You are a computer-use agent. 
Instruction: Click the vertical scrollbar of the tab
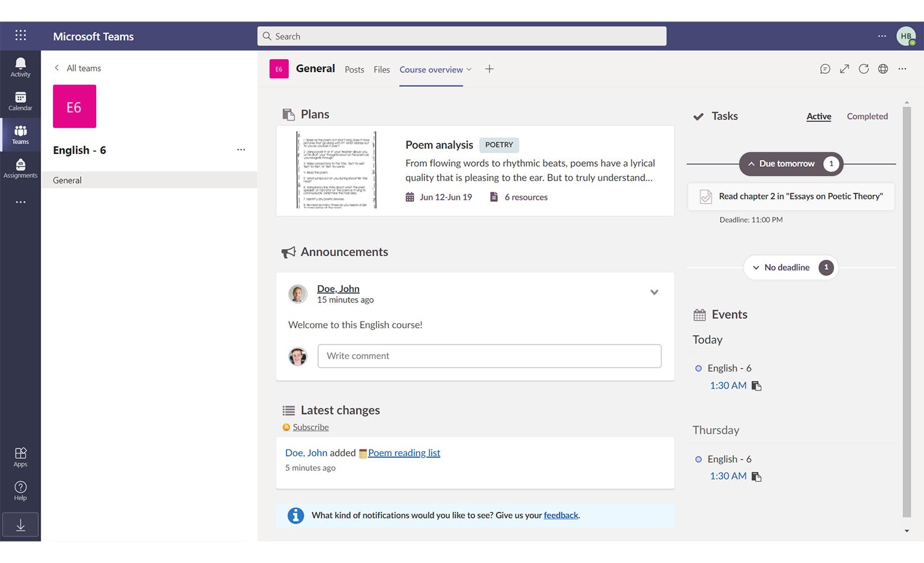point(907,312)
